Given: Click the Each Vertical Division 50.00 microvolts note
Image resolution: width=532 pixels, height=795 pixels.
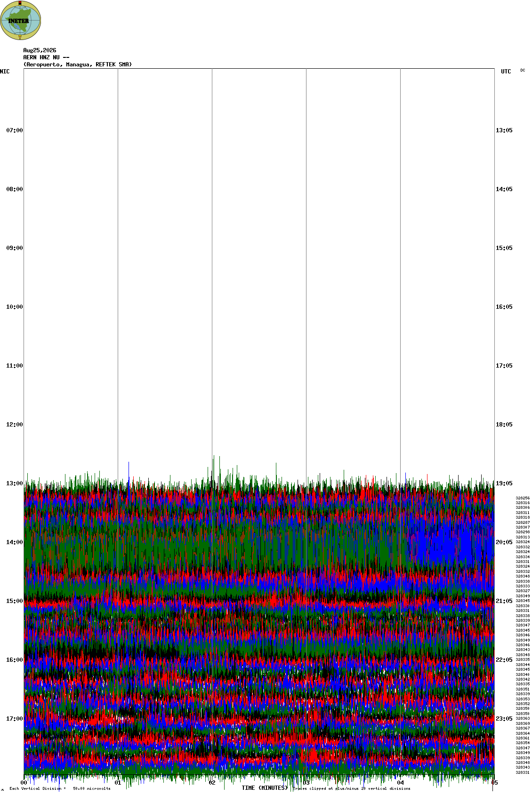Looking at the screenshot, I should pyautogui.click(x=60, y=788).
